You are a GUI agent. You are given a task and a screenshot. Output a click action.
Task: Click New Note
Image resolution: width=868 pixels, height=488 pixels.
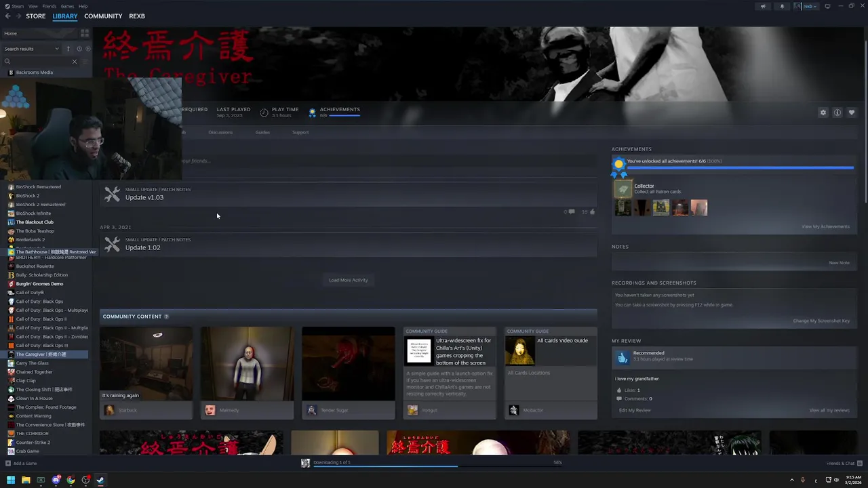[839, 263]
